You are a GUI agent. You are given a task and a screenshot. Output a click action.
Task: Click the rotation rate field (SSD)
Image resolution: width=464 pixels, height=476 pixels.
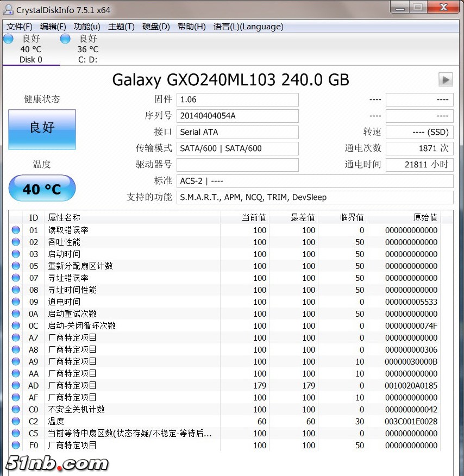point(419,132)
